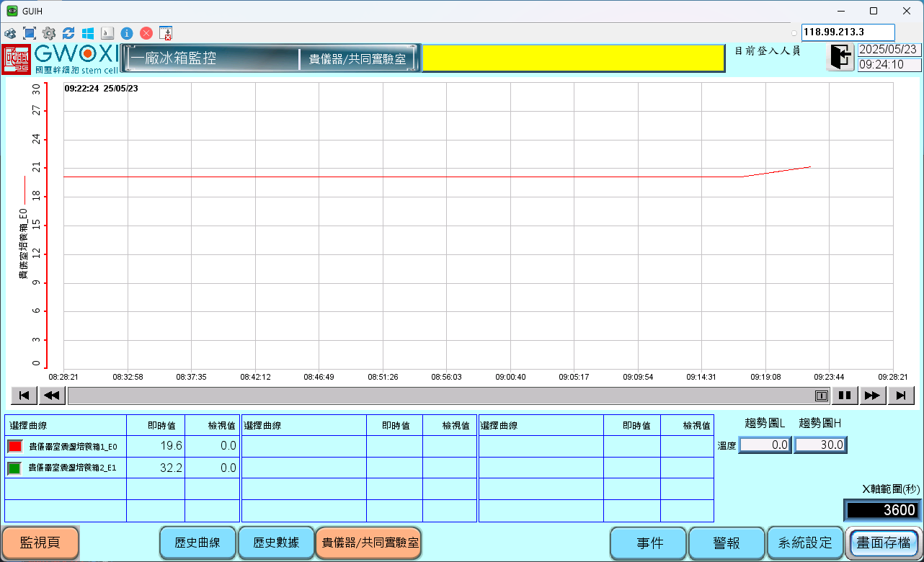Click the red trend line segment
This screenshot has height=562, width=924.
point(776,171)
